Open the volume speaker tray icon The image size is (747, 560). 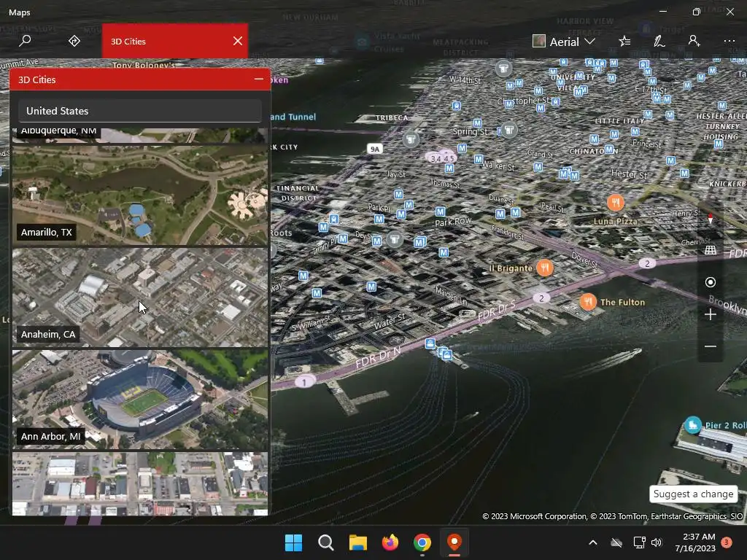point(657,542)
